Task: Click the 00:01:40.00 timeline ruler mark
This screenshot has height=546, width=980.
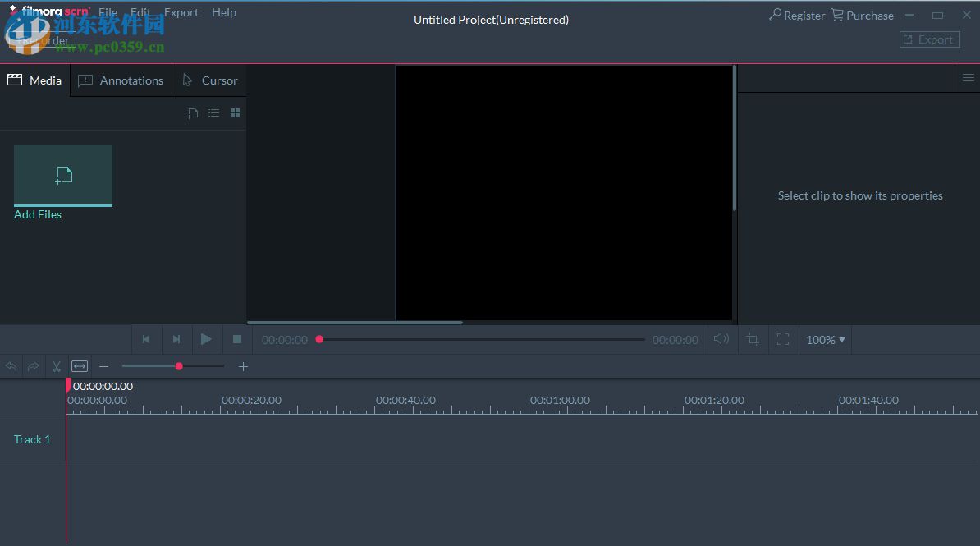Action: (868, 400)
